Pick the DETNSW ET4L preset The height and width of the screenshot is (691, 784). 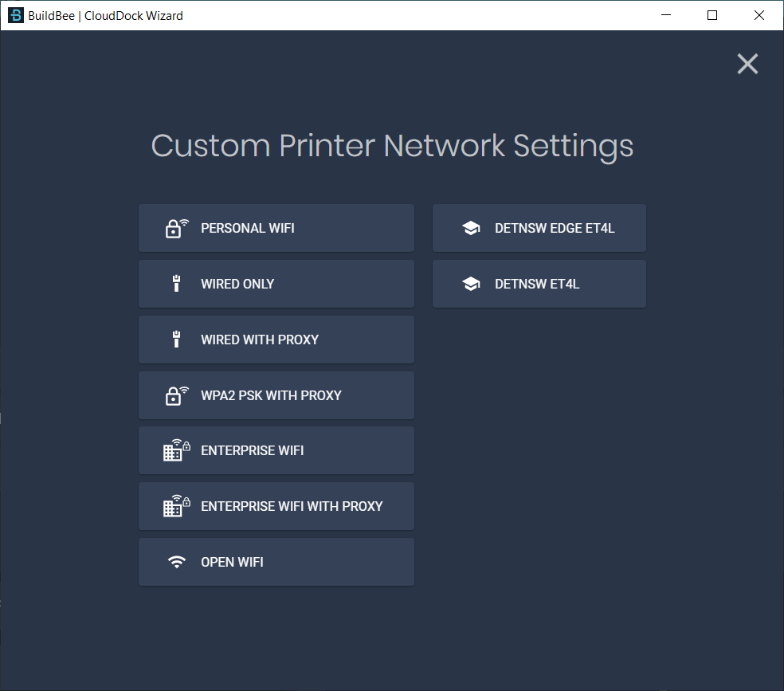tap(539, 284)
